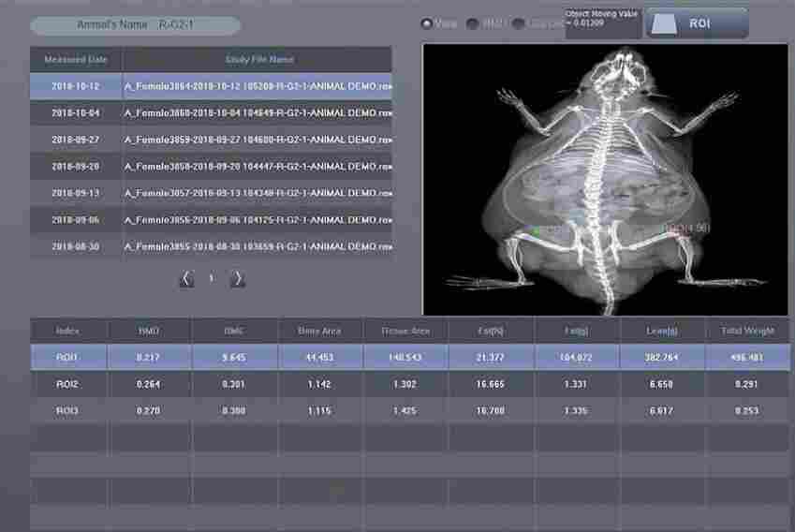Click the Animal's Name field
Screen dimensions: 795x532
click(135, 26)
